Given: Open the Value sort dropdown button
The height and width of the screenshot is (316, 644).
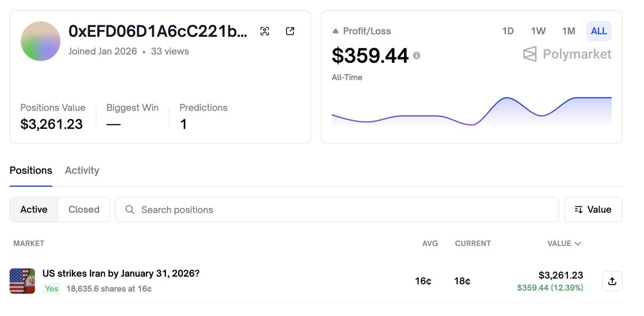Looking at the screenshot, I should (x=593, y=210).
